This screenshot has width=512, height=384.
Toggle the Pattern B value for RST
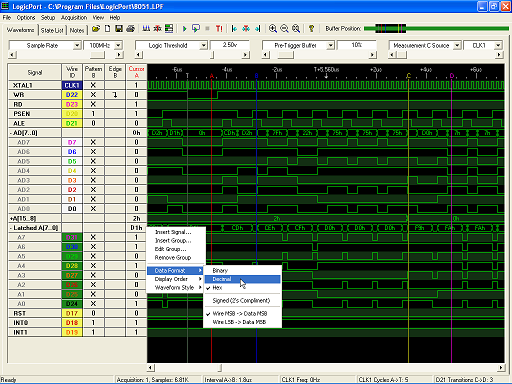coord(93,313)
